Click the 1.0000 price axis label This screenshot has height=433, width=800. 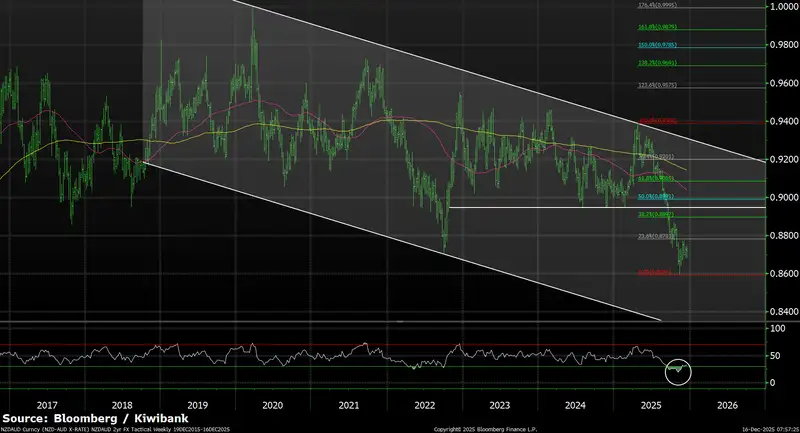pyautogui.click(x=781, y=7)
